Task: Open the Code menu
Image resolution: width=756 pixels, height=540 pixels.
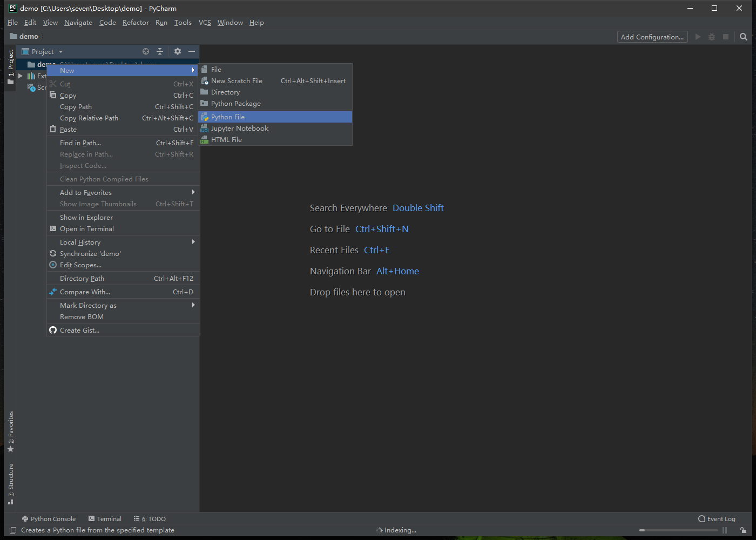Action: (107, 23)
